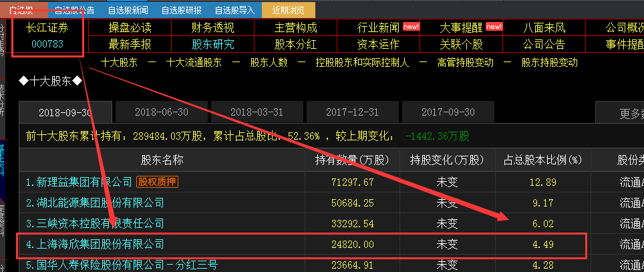Open the 大事提醒 section
The image size is (644, 272).
click(x=461, y=28)
